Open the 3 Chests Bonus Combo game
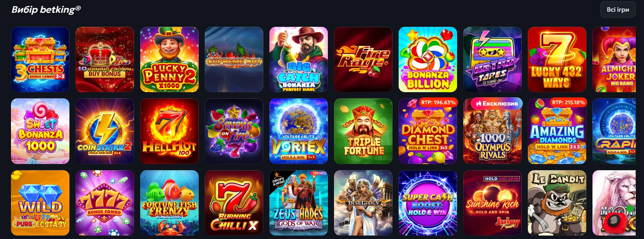The width and height of the screenshot is (644, 239). (x=40, y=59)
